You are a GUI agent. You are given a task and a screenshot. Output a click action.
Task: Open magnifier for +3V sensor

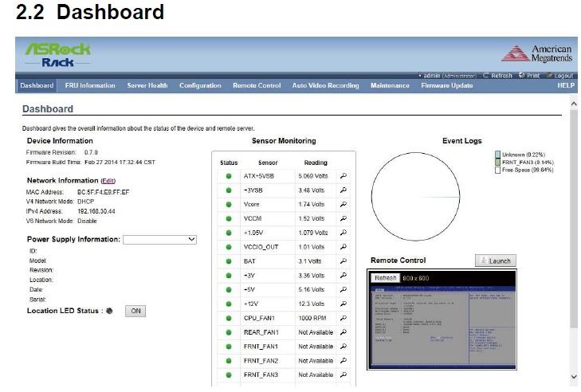click(343, 276)
